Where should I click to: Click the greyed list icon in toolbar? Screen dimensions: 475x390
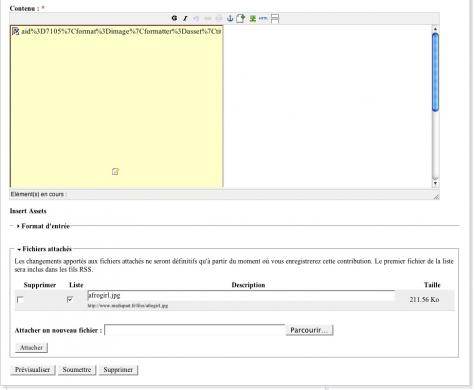click(219, 18)
